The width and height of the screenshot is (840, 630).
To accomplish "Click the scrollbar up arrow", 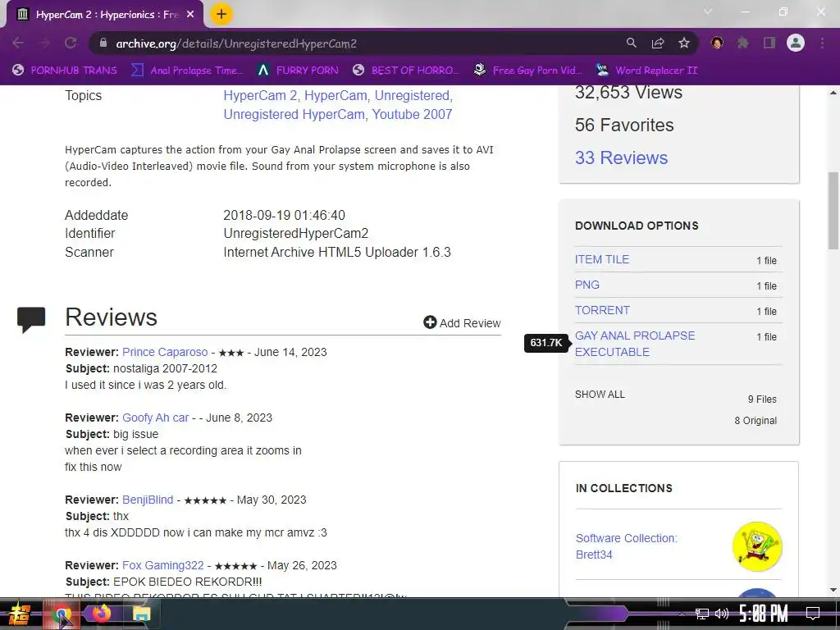I will tap(833, 93).
